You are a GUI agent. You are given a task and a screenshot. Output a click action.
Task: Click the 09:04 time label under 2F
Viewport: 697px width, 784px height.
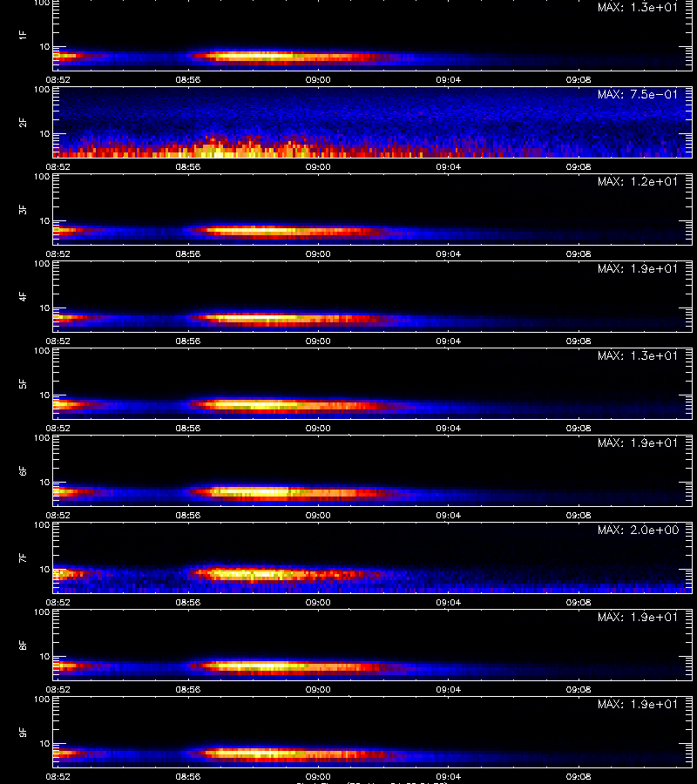[x=449, y=166]
